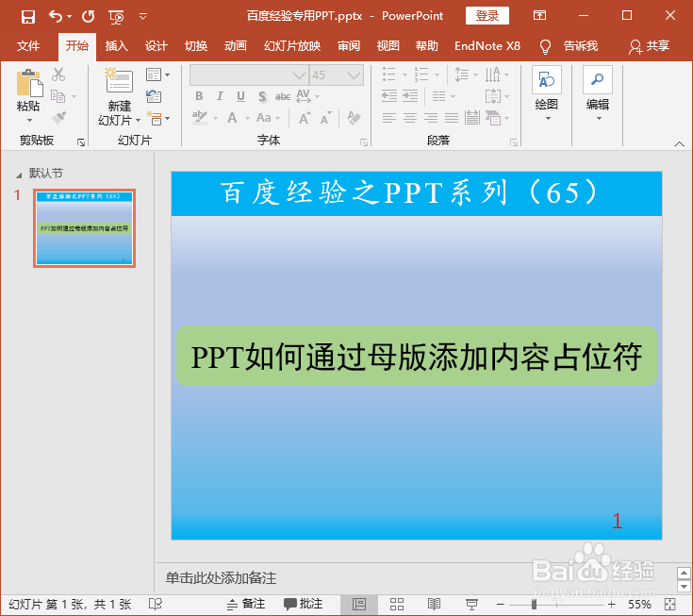Align text left
The height and width of the screenshot is (616, 693).
tap(388, 118)
